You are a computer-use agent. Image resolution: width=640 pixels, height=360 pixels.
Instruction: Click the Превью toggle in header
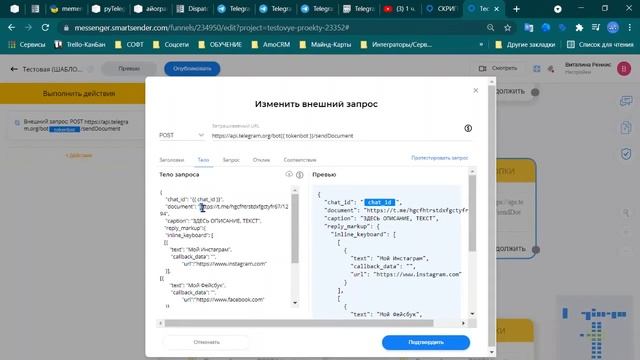point(129,69)
